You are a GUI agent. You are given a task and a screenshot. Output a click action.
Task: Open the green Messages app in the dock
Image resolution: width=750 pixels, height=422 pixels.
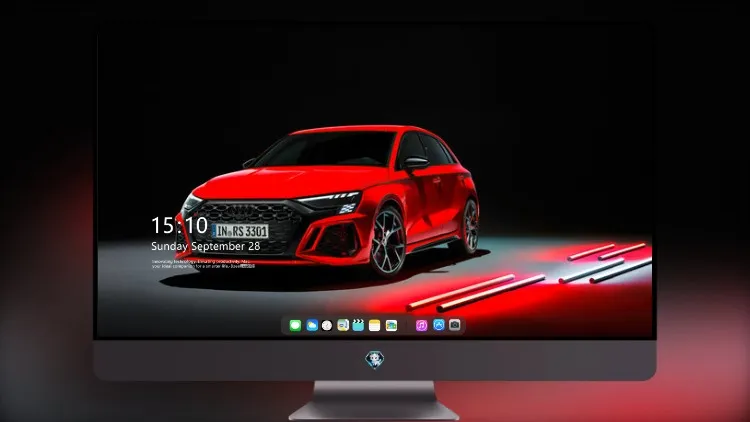click(x=295, y=325)
